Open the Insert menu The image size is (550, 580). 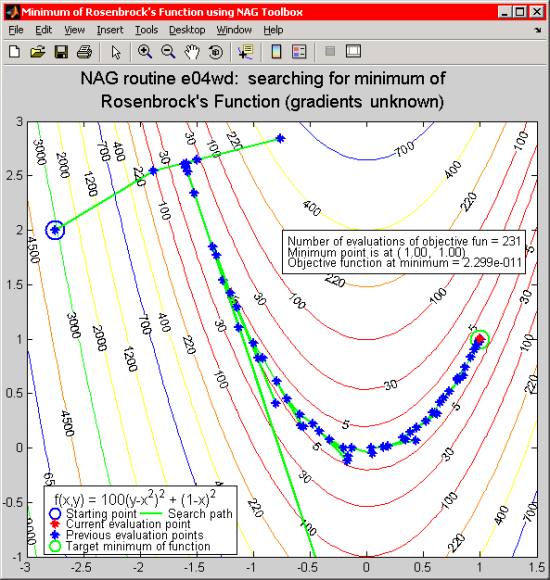(110, 30)
